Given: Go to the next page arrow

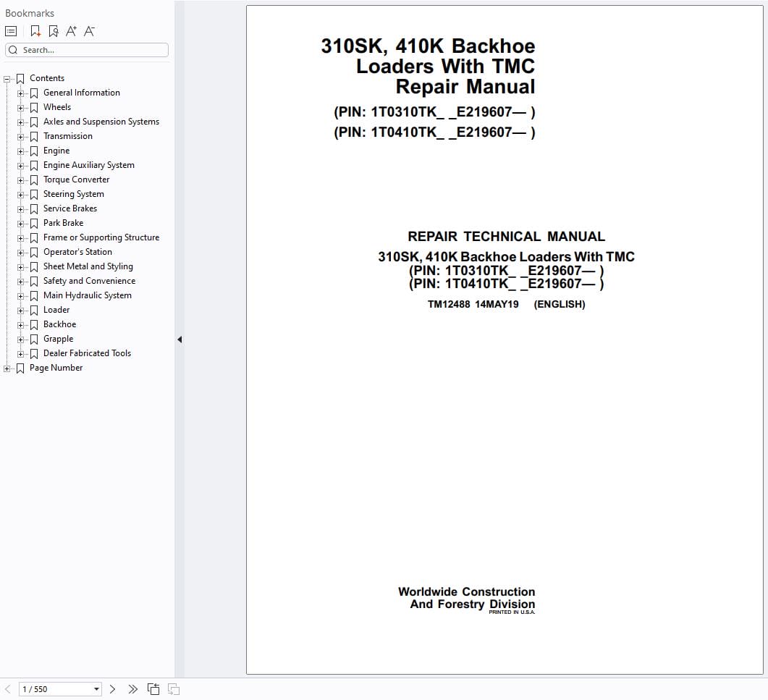Looking at the screenshot, I should [112, 689].
